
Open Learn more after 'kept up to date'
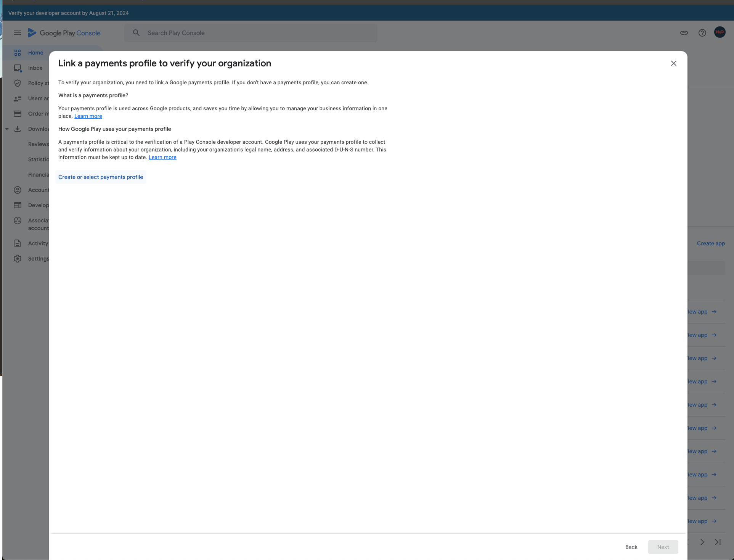162,157
